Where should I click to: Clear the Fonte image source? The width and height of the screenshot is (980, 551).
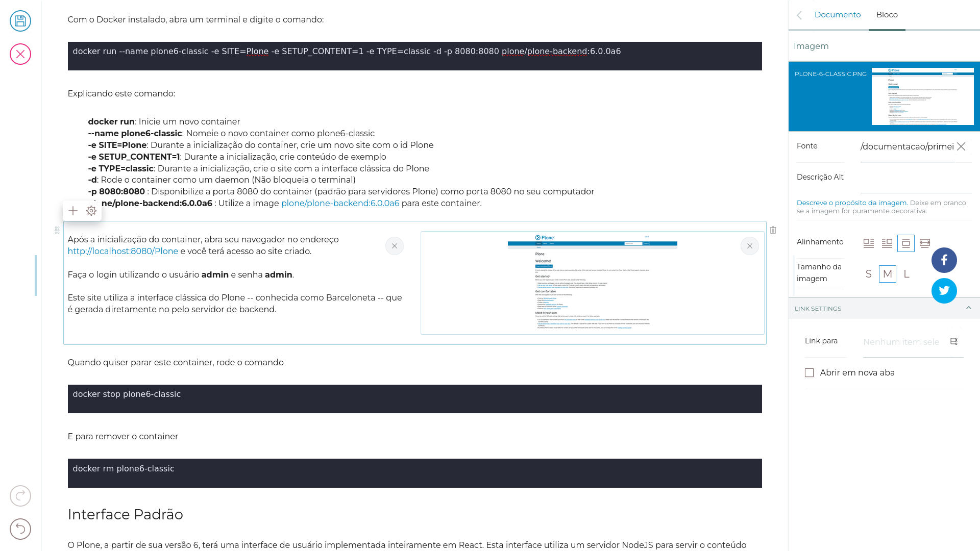tap(961, 146)
